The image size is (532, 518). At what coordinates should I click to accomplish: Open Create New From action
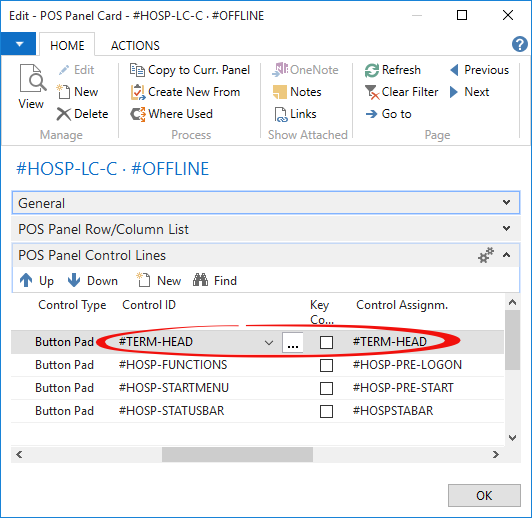186,92
